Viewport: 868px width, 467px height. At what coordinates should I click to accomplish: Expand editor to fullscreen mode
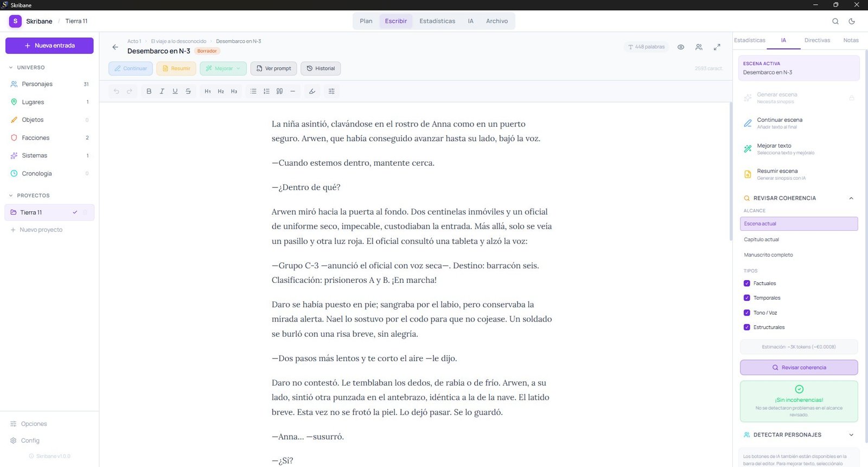pyautogui.click(x=717, y=47)
